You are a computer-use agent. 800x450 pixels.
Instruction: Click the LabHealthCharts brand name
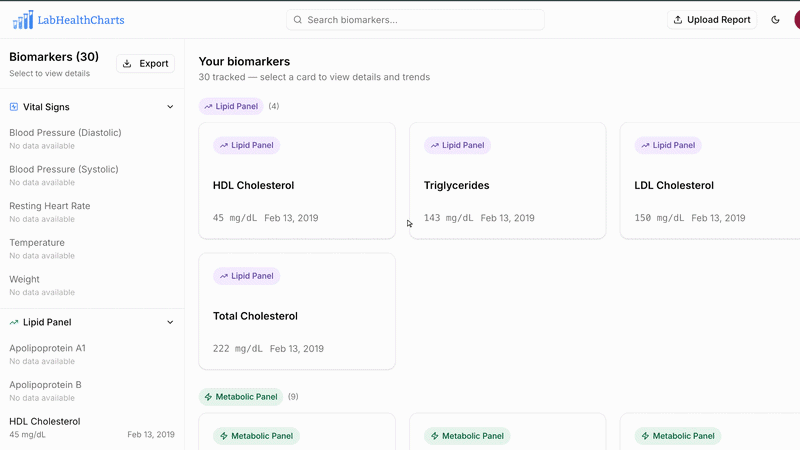81,20
